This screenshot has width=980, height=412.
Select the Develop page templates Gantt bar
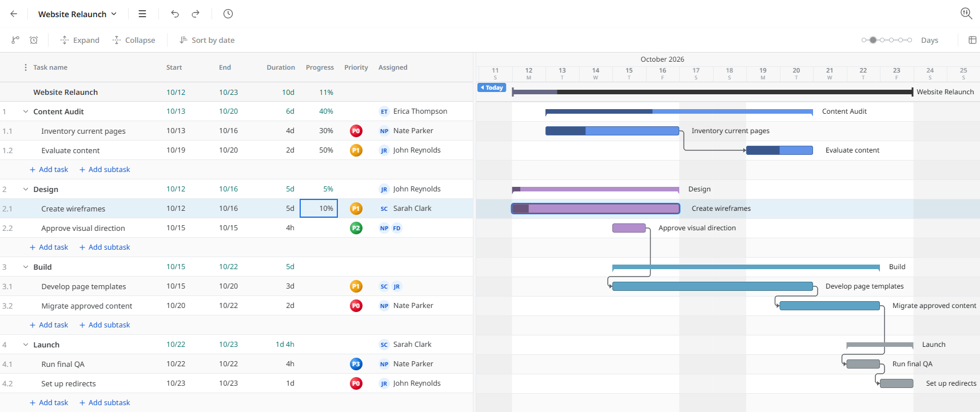pyautogui.click(x=712, y=286)
